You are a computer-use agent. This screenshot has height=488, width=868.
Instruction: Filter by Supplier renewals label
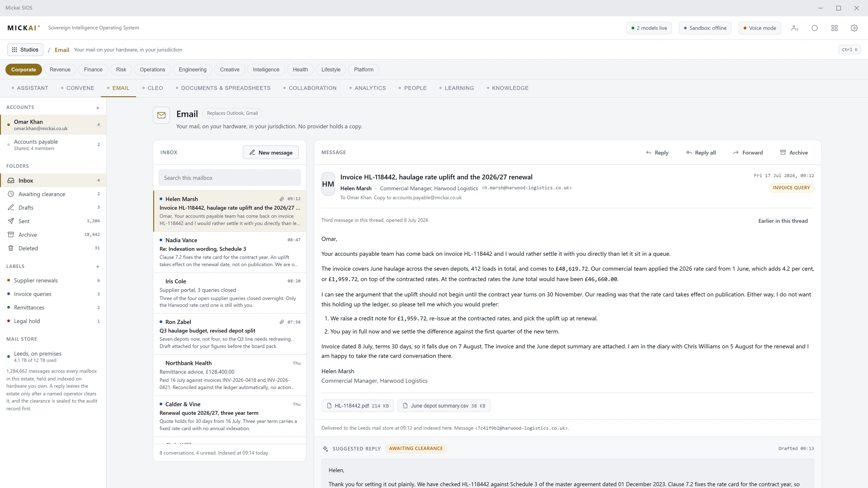pyautogui.click(x=53, y=280)
